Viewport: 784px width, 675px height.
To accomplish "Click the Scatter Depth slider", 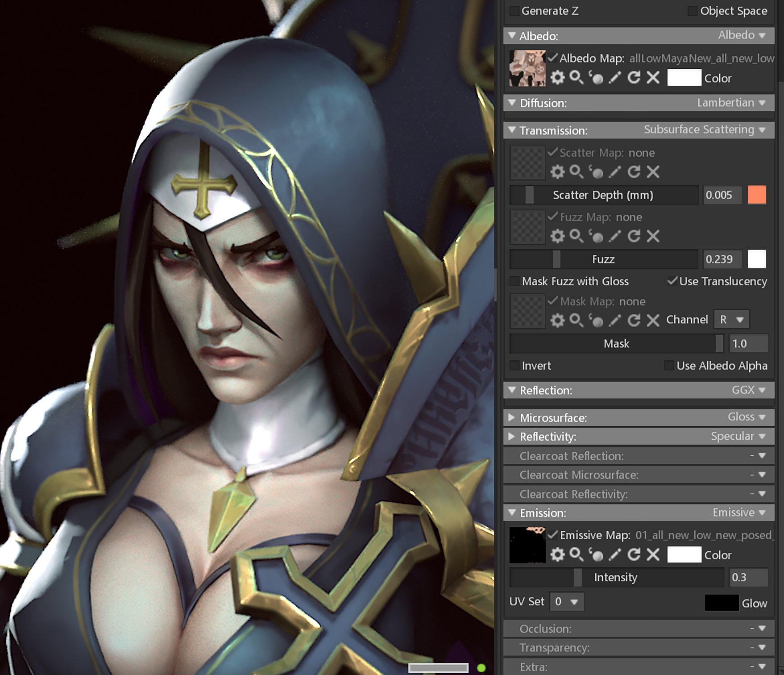I will (x=604, y=195).
